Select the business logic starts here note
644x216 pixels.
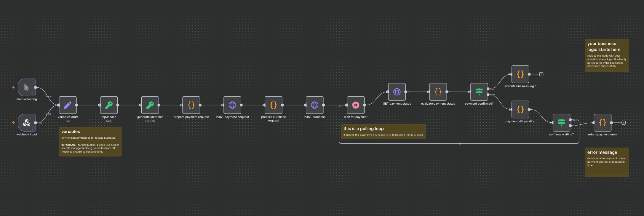click(x=607, y=55)
